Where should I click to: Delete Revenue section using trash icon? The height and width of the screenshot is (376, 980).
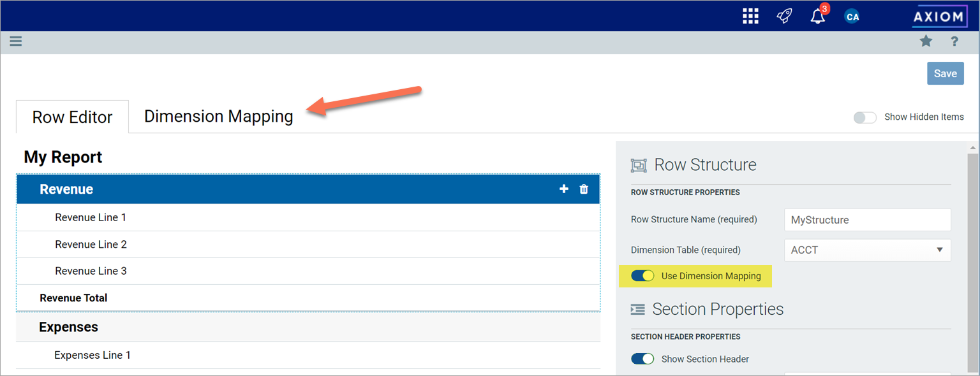584,189
